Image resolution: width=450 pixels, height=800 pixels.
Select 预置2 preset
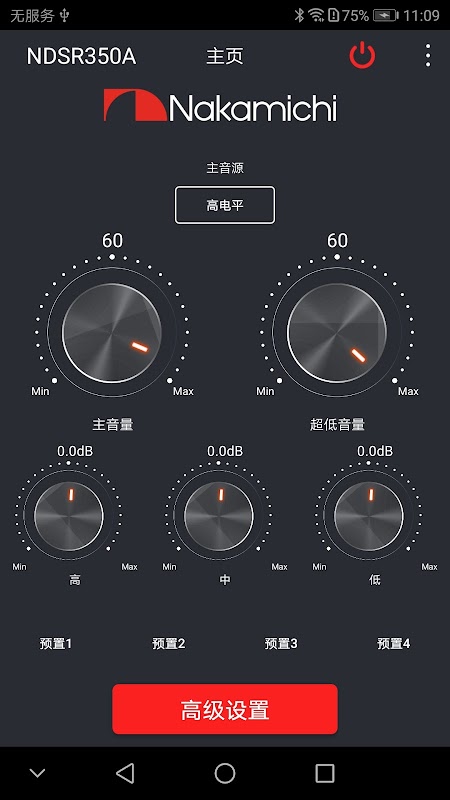[x=169, y=644]
